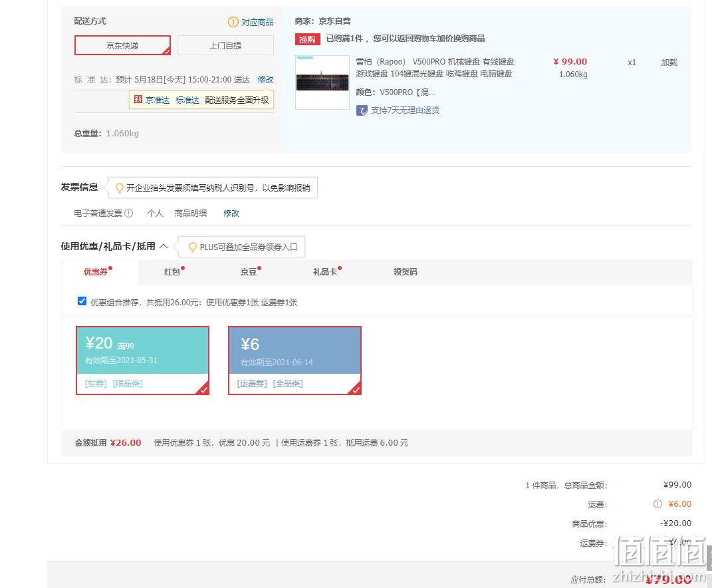
Task: Click the 新 badge icon before 京准达
Action: point(138,100)
